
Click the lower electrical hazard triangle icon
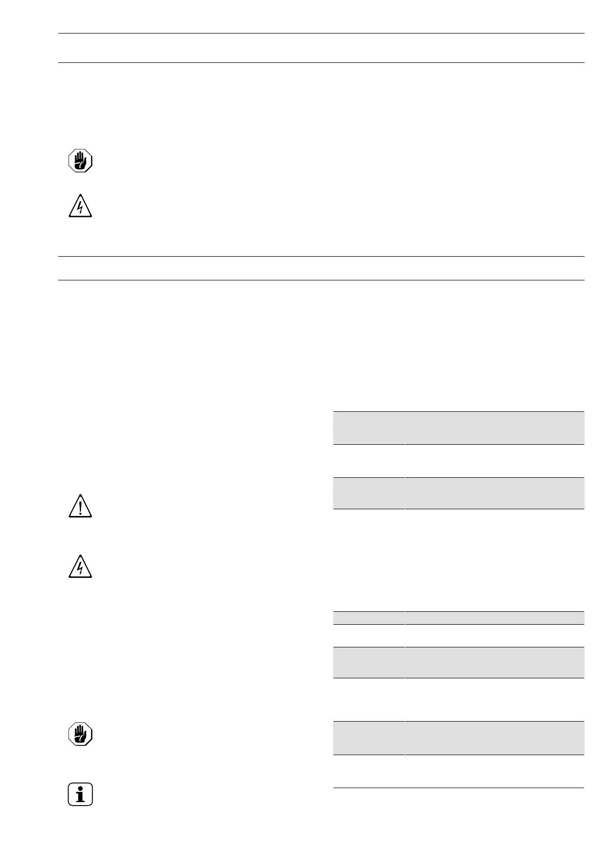point(80,567)
